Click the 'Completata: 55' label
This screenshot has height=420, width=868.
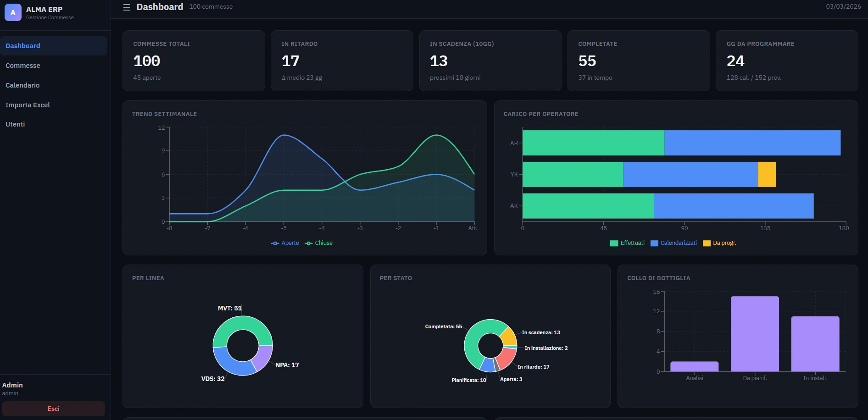pos(444,326)
